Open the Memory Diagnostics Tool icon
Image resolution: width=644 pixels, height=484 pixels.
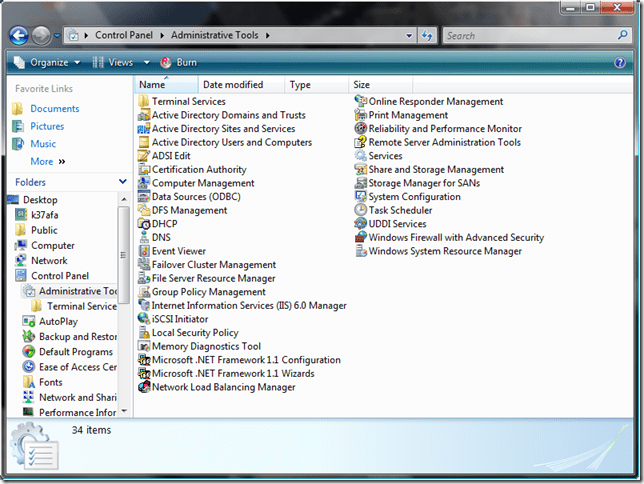point(144,347)
